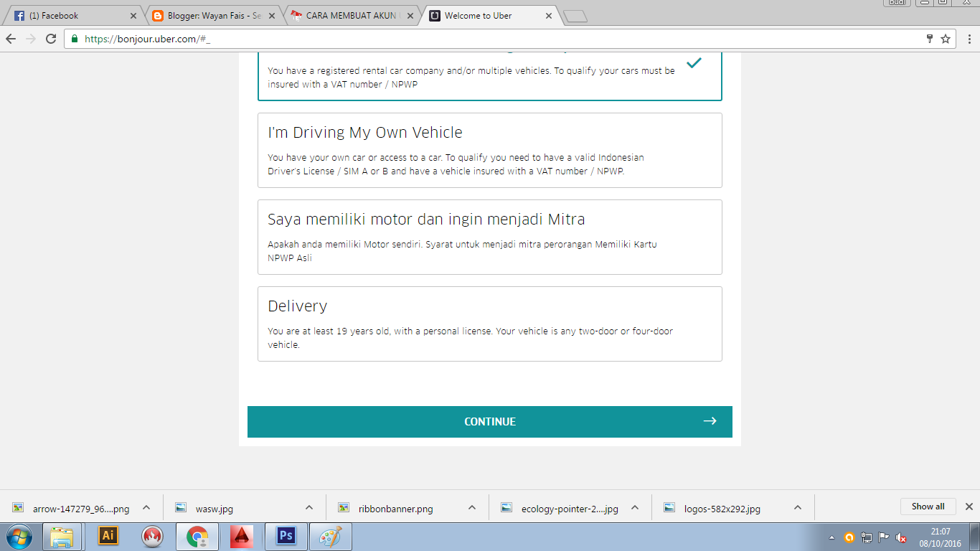This screenshot has width=980, height=551.
Task: Open the clock showing 21:07
Action: pos(941,537)
